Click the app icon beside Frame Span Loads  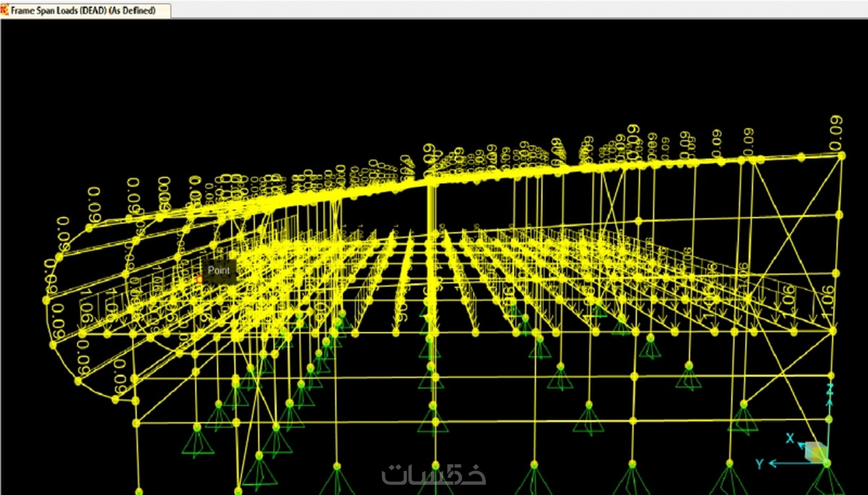coord(4,10)
